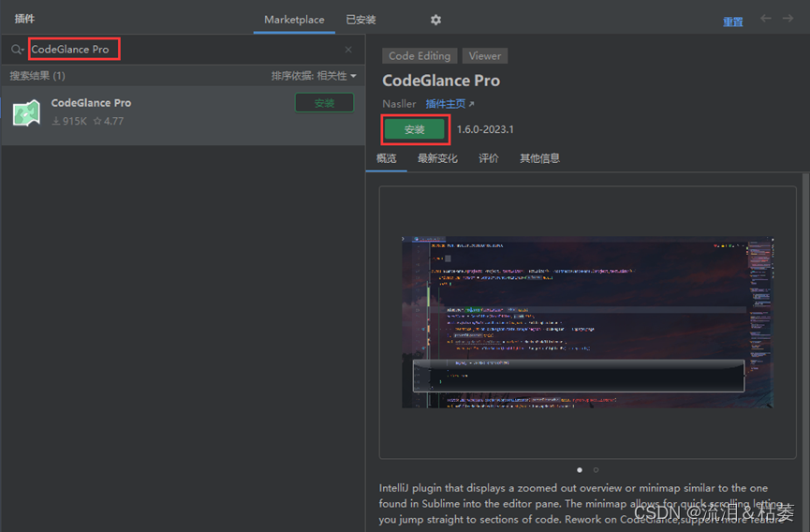Image resolution: width=810 pixels, height=532 pixels.
Task: Select the second carousel dot
Action: click(596, 469)
